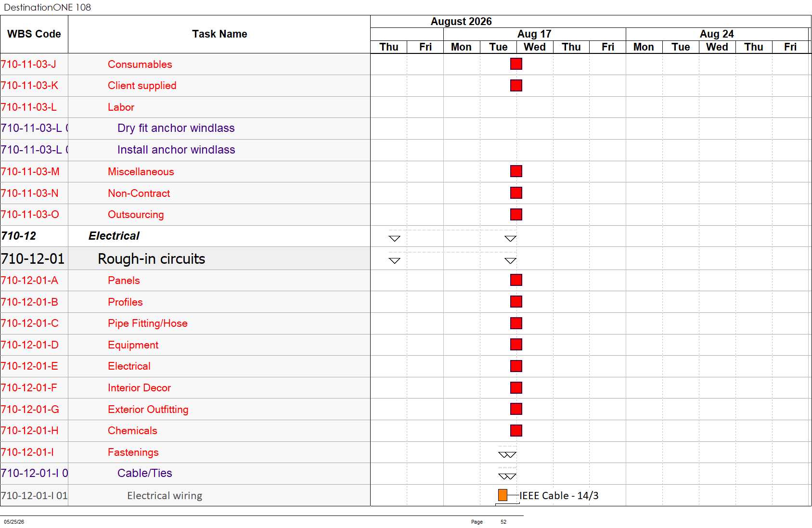Image resolution: width=812 pixels, height=528 pixels.
Task: Click the Fastenings summary triangle marker
Action: [x=507, y=455]
